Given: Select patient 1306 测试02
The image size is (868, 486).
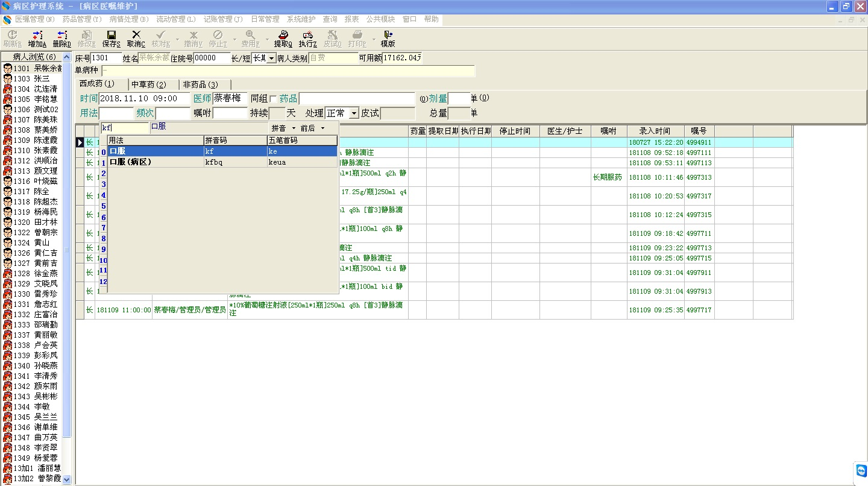Looking at the screenshot, I should (x=32, y=109).
